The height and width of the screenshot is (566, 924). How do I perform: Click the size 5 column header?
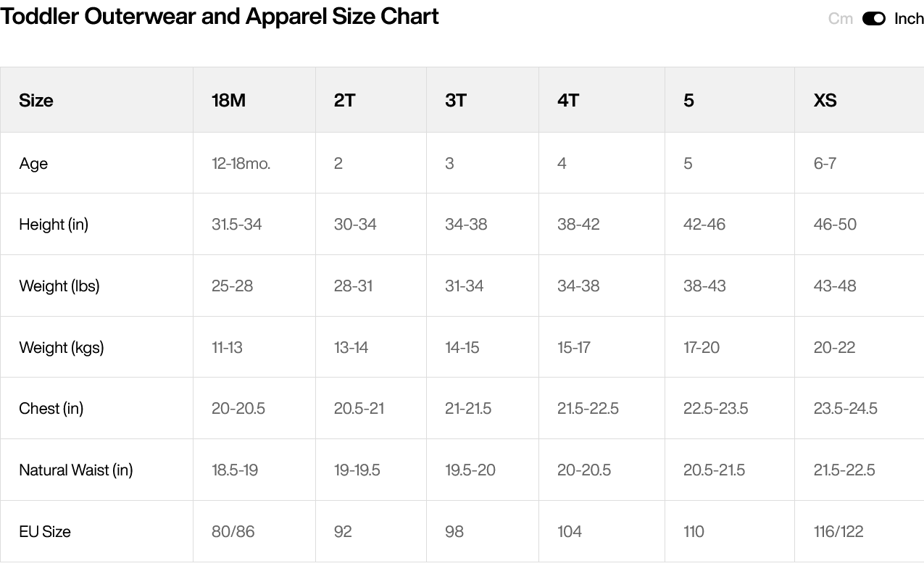coord(688,100)
